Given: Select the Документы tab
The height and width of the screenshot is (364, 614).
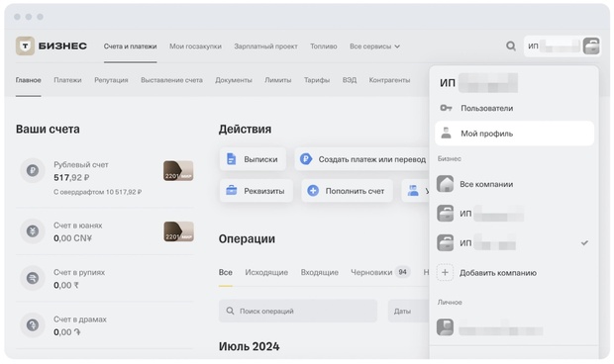Looking at the screenshot, I should [234, 80].
